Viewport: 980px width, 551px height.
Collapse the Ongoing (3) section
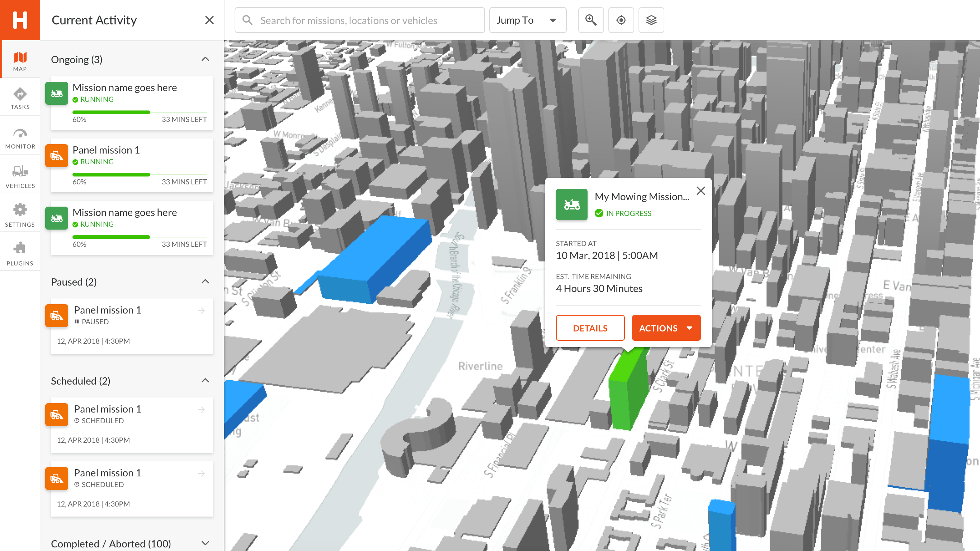pos(205,59)
